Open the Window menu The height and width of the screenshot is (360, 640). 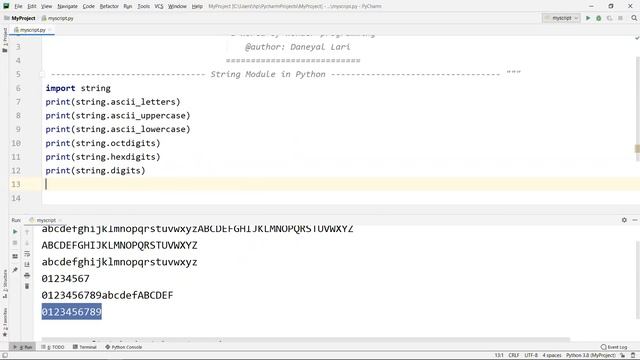177,6
